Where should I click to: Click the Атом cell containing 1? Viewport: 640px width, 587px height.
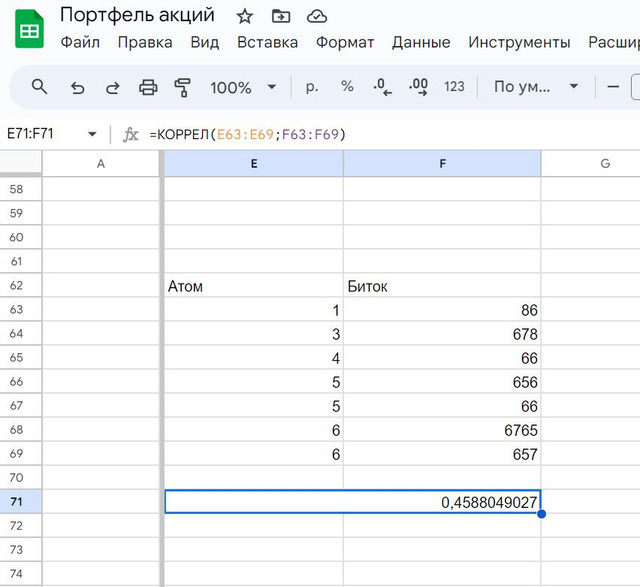click(x=253, y=309)
